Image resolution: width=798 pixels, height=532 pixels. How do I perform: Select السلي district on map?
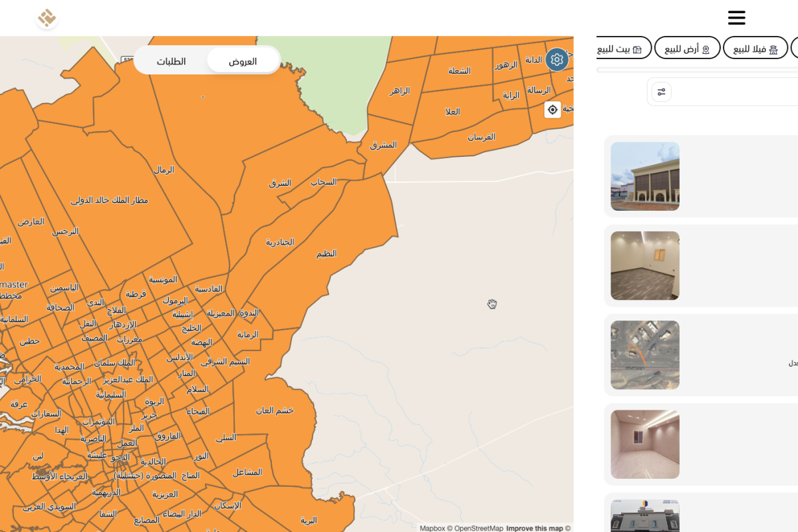[x=226, y=438]
